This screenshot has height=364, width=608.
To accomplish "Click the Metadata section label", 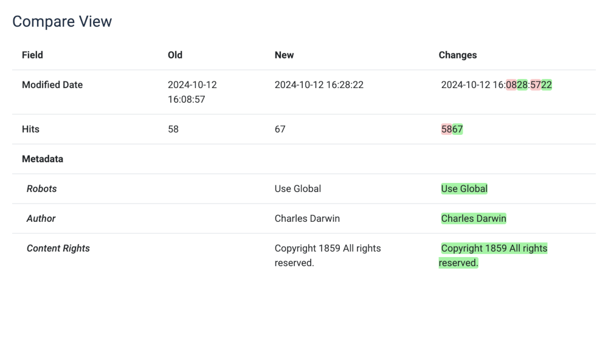I will (43, 159).
